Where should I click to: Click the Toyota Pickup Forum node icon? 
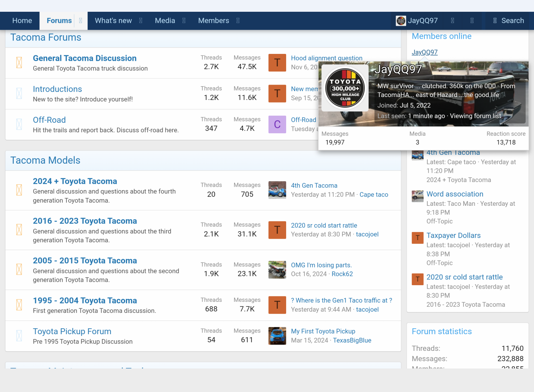point(19,336)
